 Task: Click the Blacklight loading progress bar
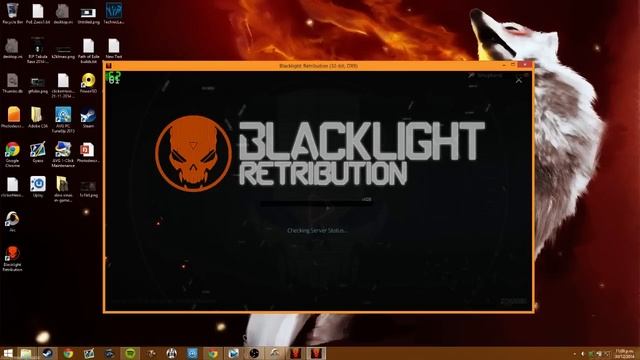316,203
